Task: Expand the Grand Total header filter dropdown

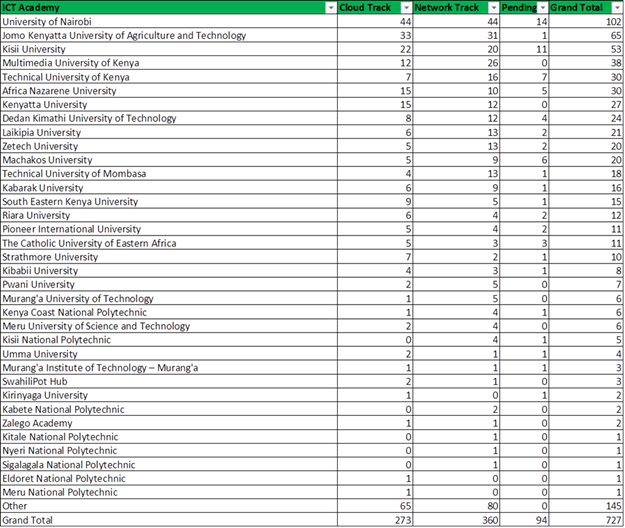Action: tap(615, 7)
